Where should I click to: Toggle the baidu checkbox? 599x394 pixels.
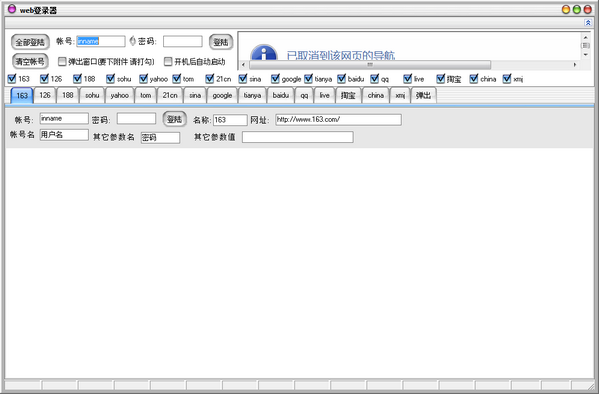point(342,79)
